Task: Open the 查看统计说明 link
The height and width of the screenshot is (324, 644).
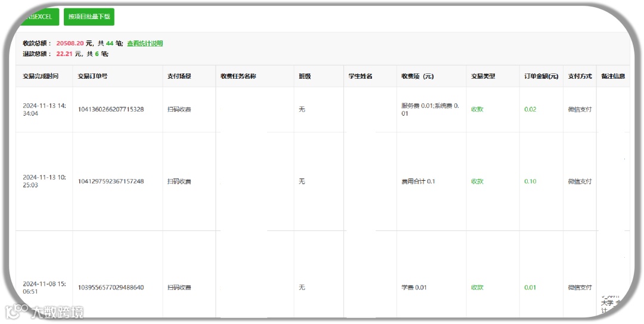Action: pos(145,43)
